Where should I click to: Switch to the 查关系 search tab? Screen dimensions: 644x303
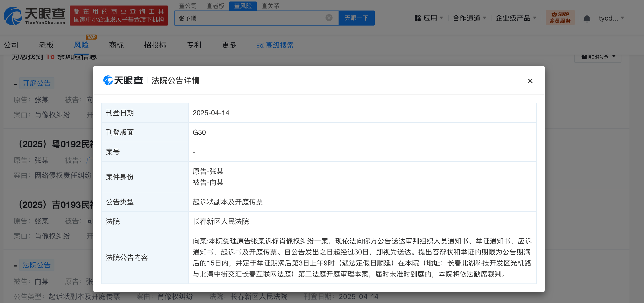270,6
